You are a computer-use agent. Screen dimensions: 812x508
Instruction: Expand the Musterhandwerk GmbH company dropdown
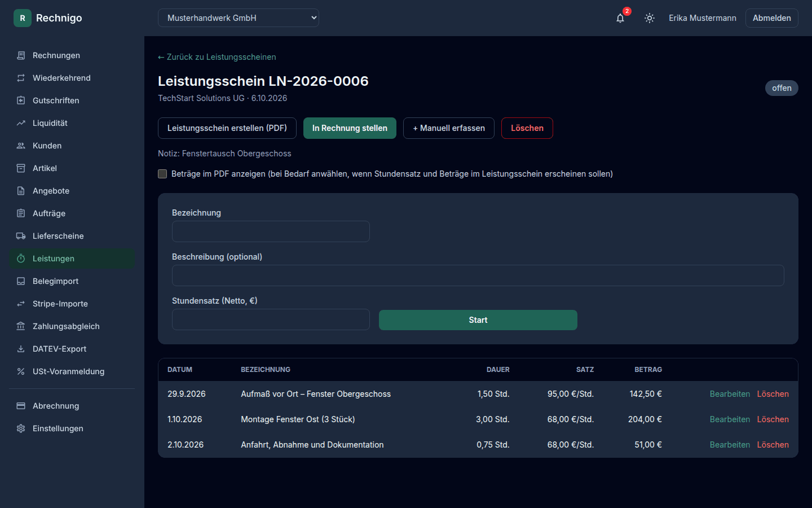[239, 18]
